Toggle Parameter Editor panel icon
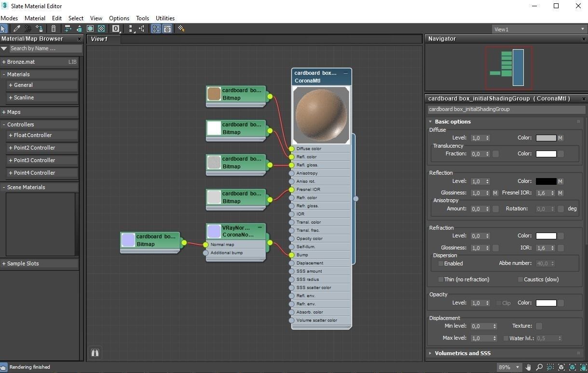The width and height of the screenshot is (588, 373). tap(167, 29)
